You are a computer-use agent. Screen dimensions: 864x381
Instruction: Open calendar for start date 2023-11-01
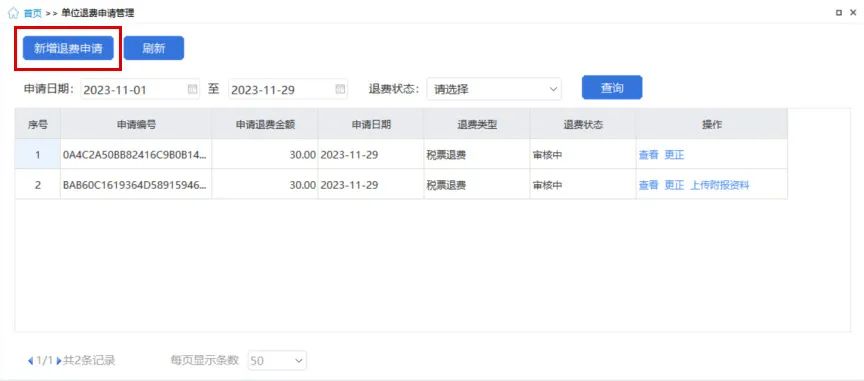[192, 89]
